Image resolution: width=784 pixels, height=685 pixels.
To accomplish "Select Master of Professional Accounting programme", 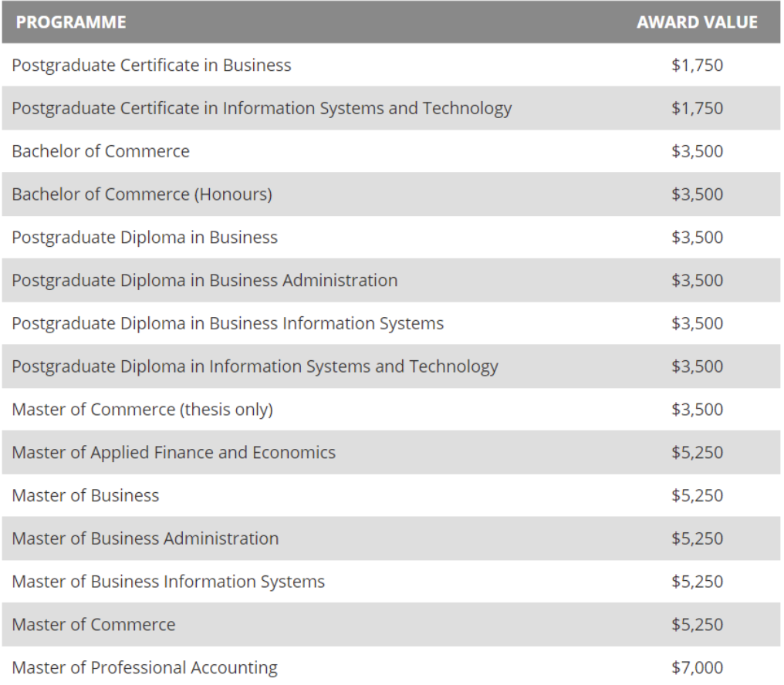I will click(144, 667).
